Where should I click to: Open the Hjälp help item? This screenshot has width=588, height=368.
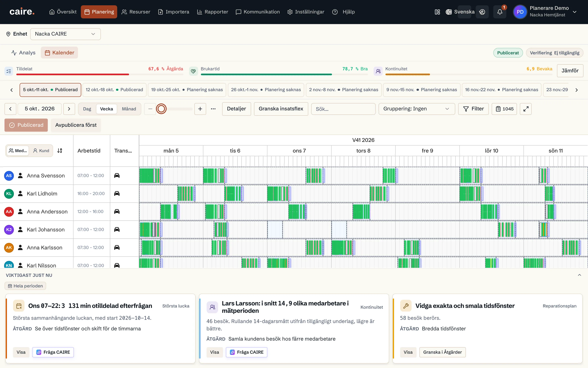[343, 12]
